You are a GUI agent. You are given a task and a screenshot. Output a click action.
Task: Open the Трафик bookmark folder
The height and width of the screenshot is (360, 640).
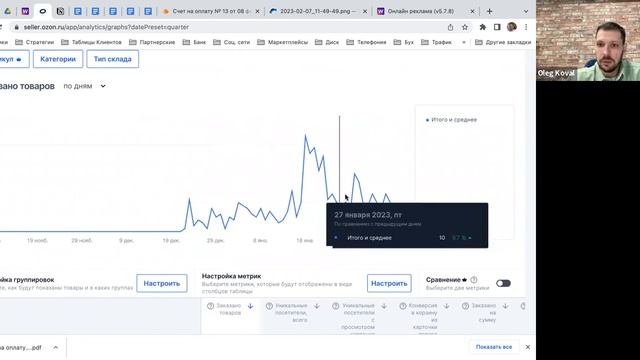click(x=436, y=42)
